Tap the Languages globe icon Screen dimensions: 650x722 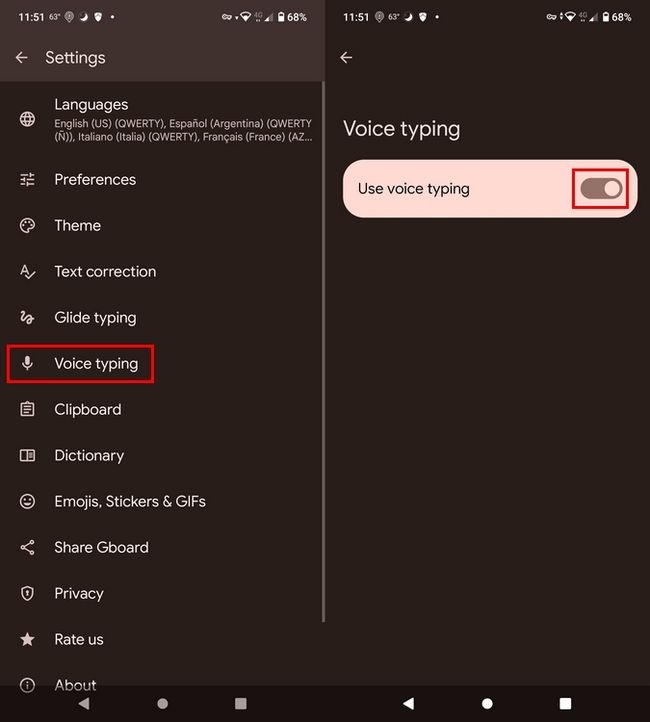click(x=28, y=120)
